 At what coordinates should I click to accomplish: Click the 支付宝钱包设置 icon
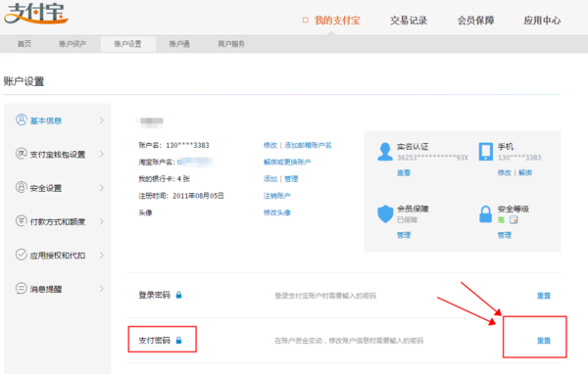22,154
